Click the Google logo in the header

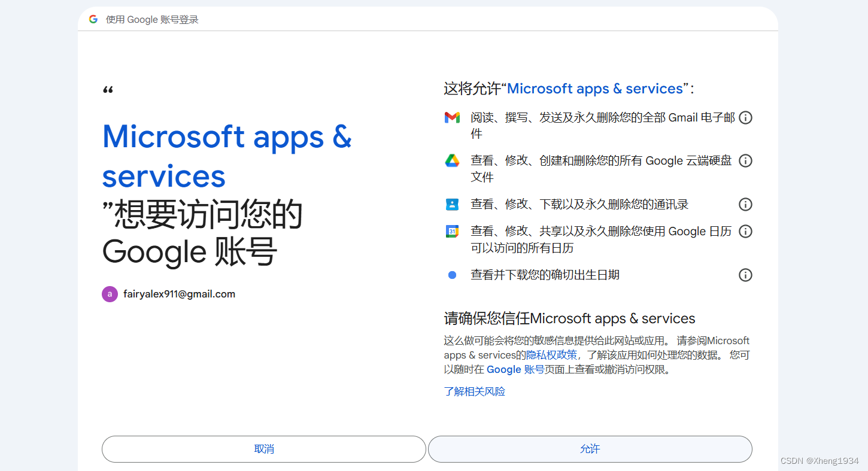click(93, 19)
